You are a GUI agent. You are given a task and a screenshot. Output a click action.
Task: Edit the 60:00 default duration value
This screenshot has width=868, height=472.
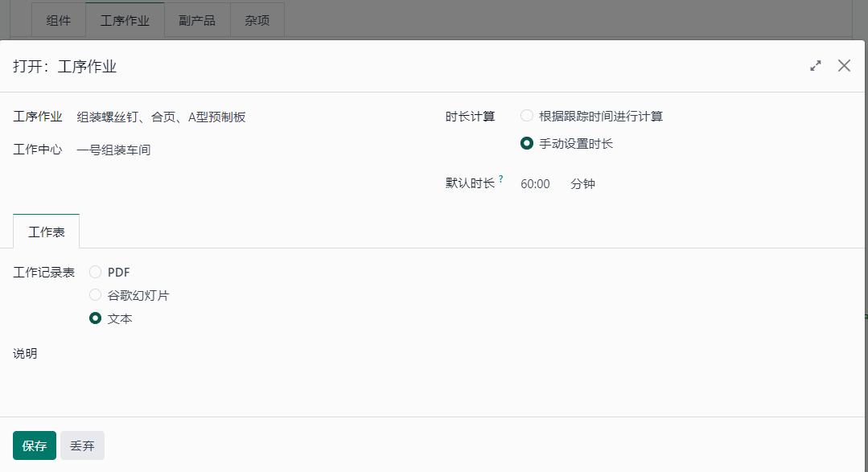click(x=536, y=183)
